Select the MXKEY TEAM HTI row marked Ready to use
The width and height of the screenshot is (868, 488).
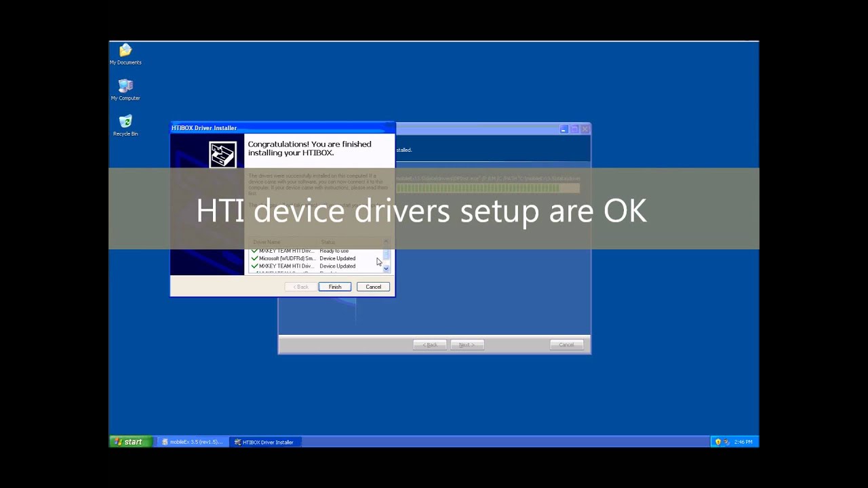317,251
